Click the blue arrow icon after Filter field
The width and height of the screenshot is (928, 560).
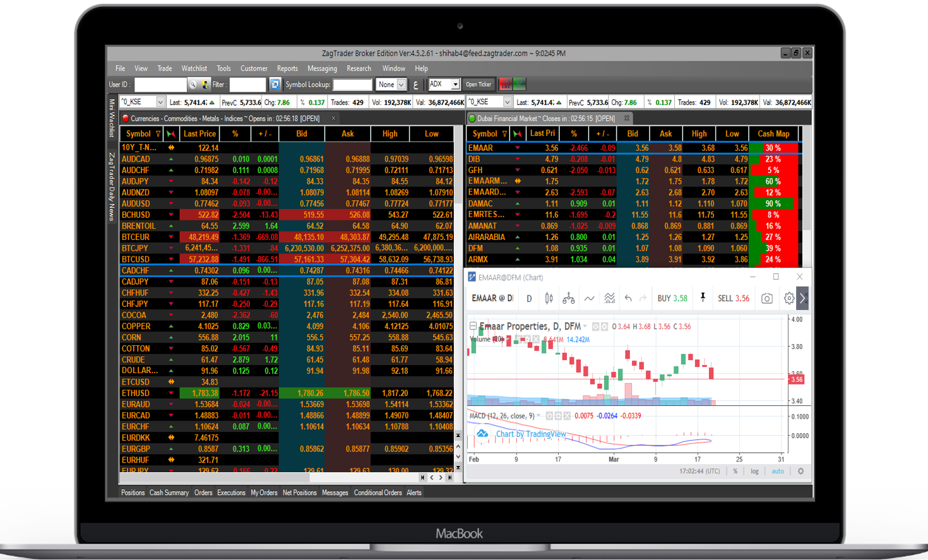click(275, 85)
